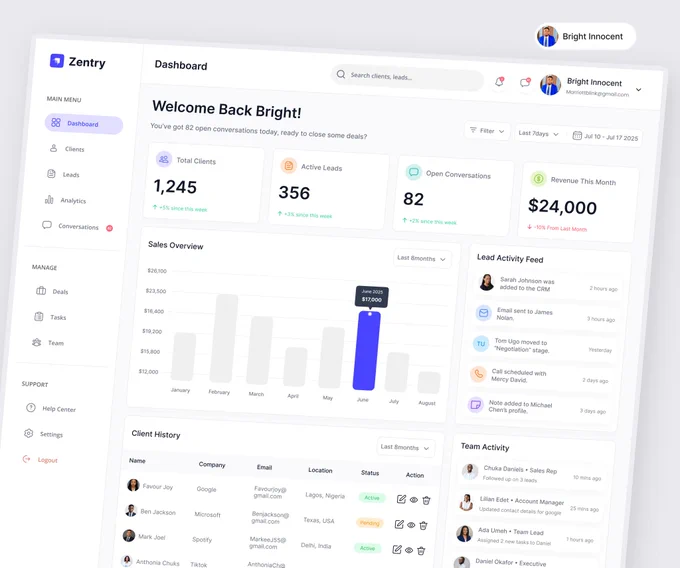
Task: Click the Zentry logo icon
Action: 57,61
